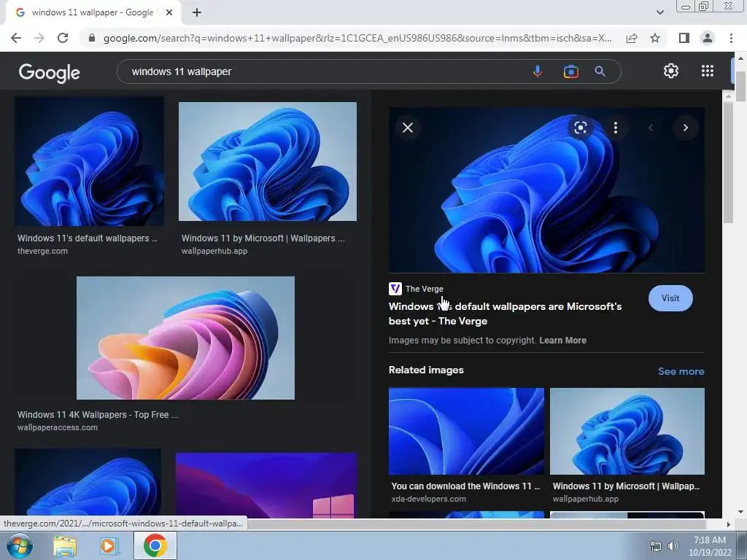
Task: Open the xda-developers related image
Action: (466, 431)
